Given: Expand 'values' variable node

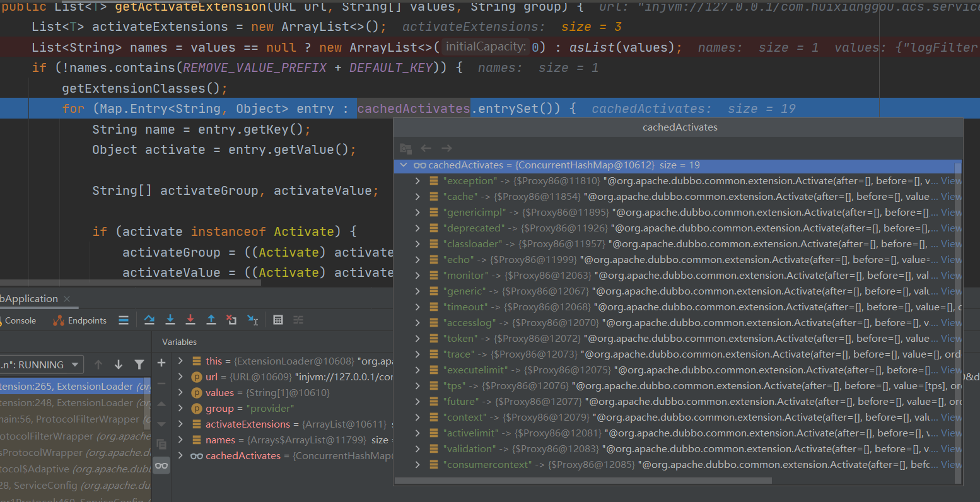Looking at the screenshot, I should pyautogui.click(x=180, y=392).
